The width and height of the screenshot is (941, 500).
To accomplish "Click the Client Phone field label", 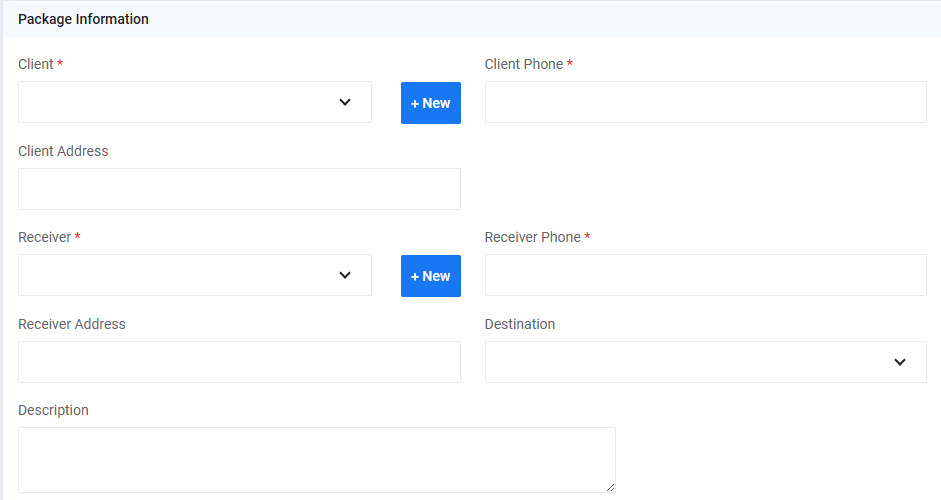I will point(524,64).
